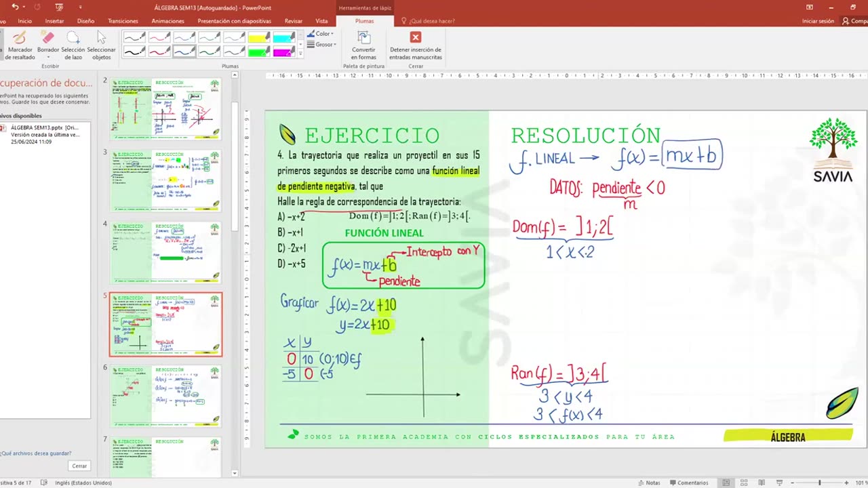
Task: Switch to the Plumas tab
Action: click(364, 21)
